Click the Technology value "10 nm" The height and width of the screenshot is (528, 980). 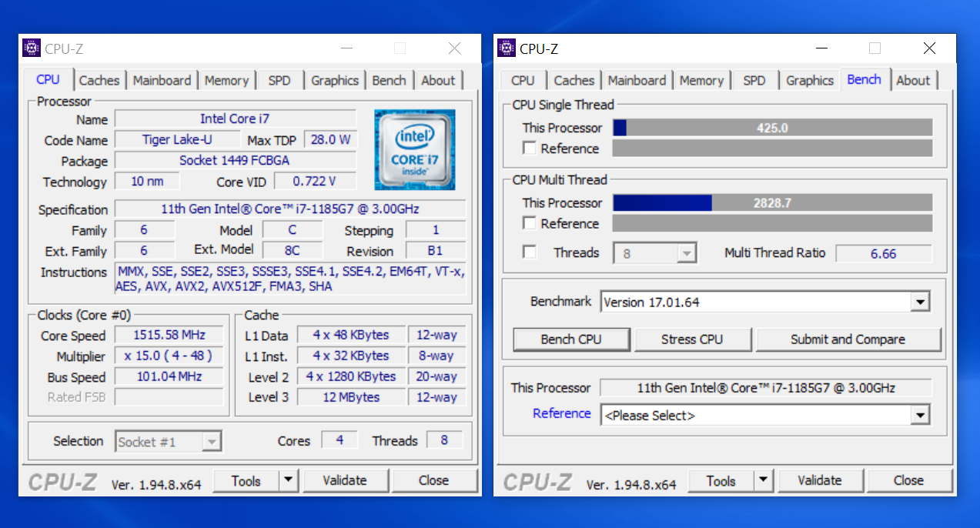147,182
